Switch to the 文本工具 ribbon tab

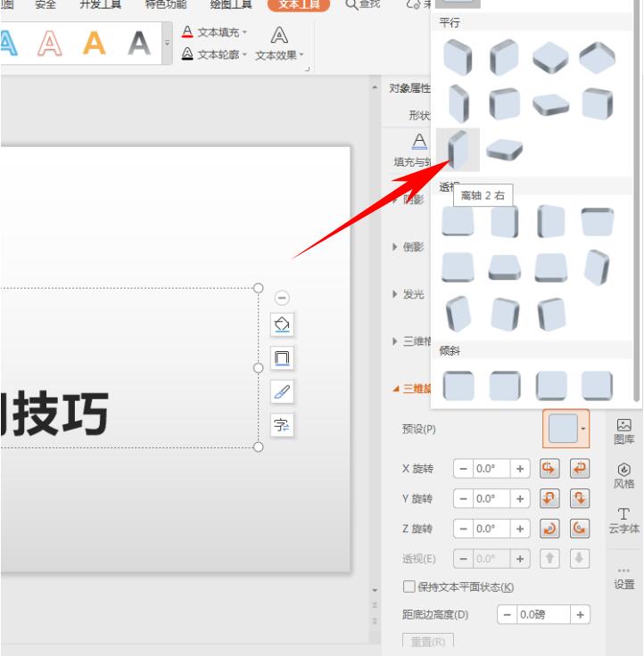299,4
